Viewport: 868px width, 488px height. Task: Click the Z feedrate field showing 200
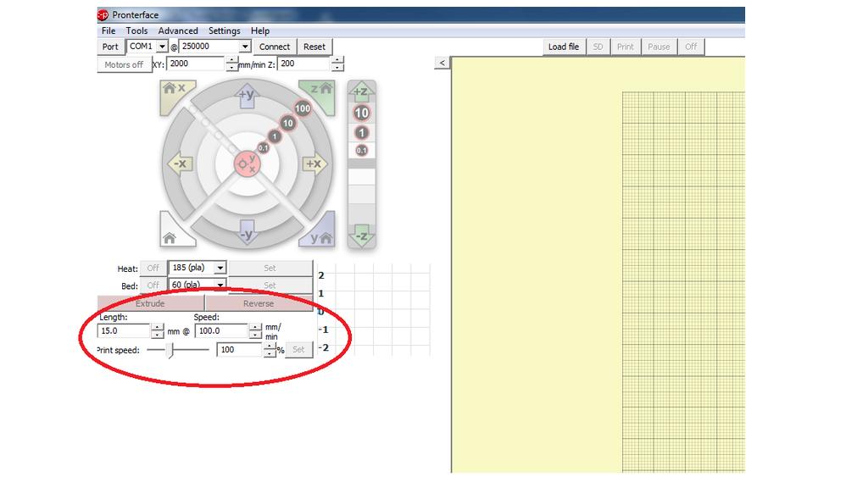pyautogui.click(x=303, y=64)
